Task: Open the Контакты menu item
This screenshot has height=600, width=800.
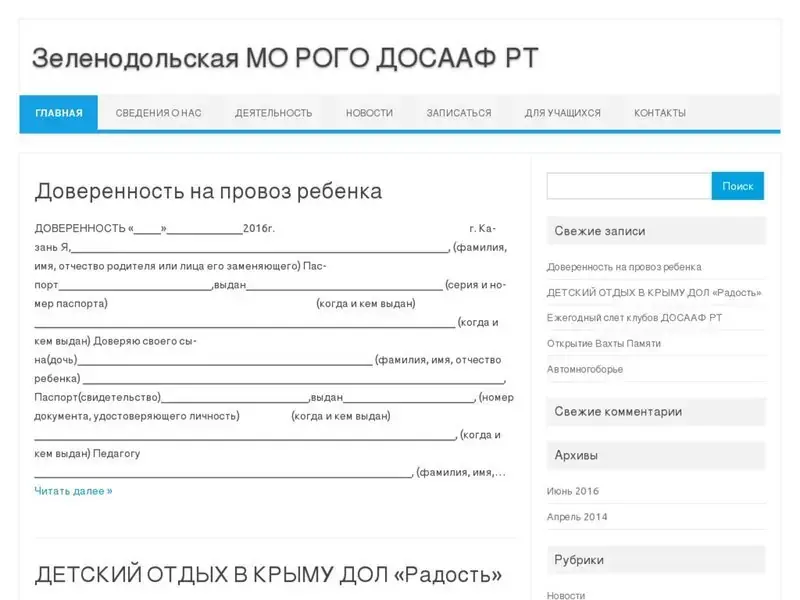Action: coord(659,113)
